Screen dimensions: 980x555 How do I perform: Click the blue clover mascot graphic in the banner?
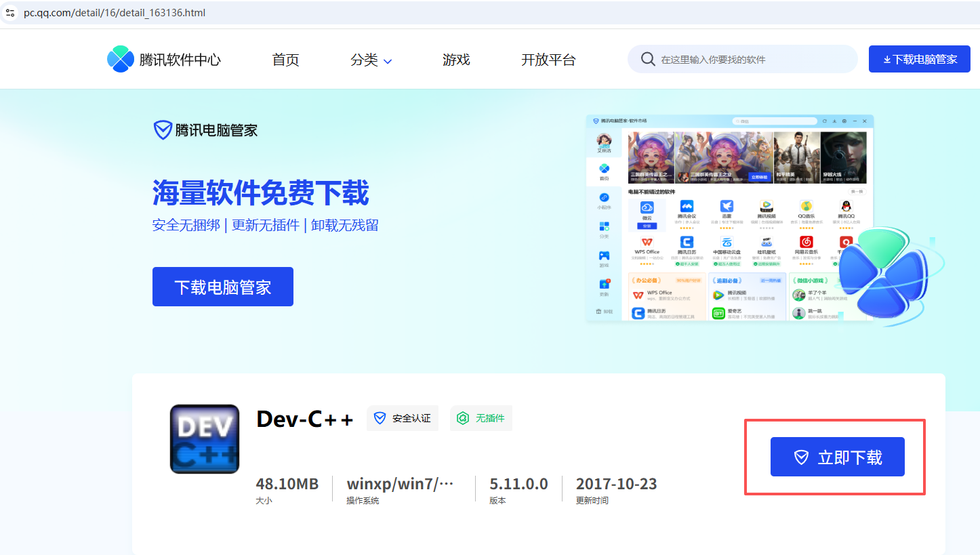[884, 274]
